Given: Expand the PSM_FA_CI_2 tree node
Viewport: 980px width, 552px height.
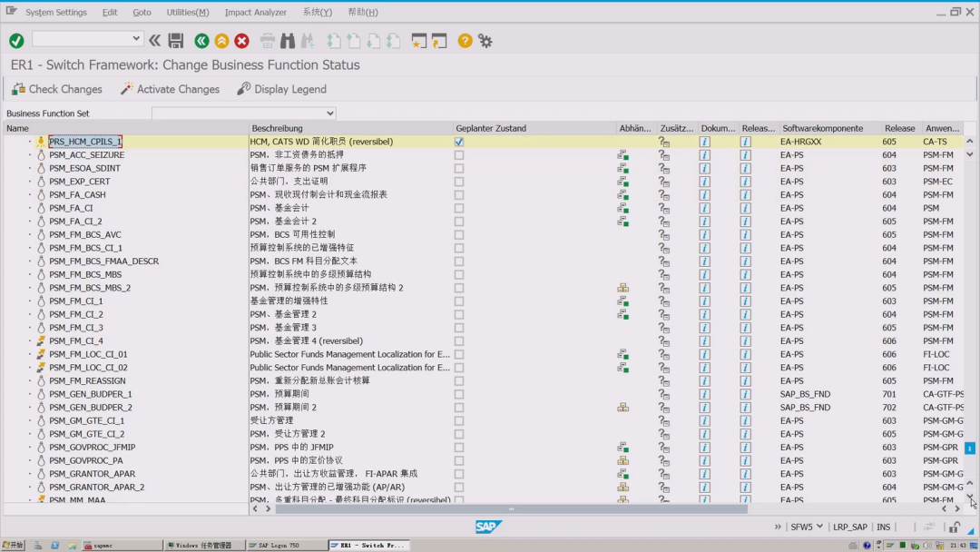Looking at the screenshot, I should (29, 222).
